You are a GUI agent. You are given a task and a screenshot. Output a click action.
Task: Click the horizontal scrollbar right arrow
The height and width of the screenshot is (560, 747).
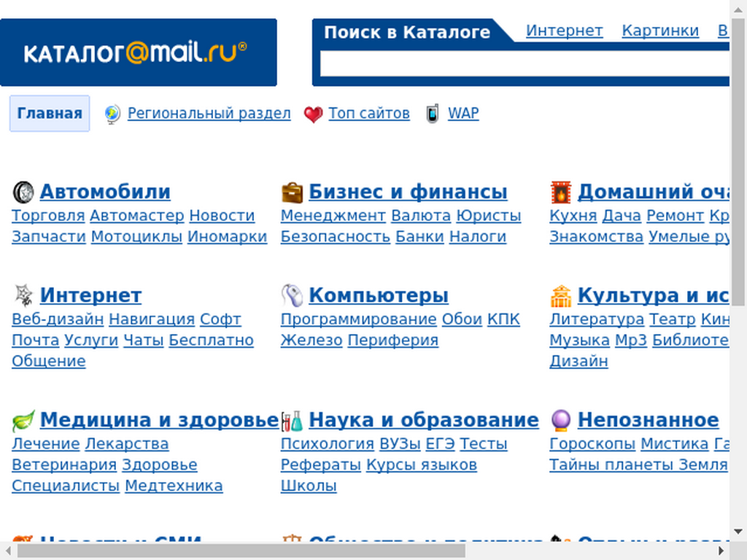click(x=721, y=551)
